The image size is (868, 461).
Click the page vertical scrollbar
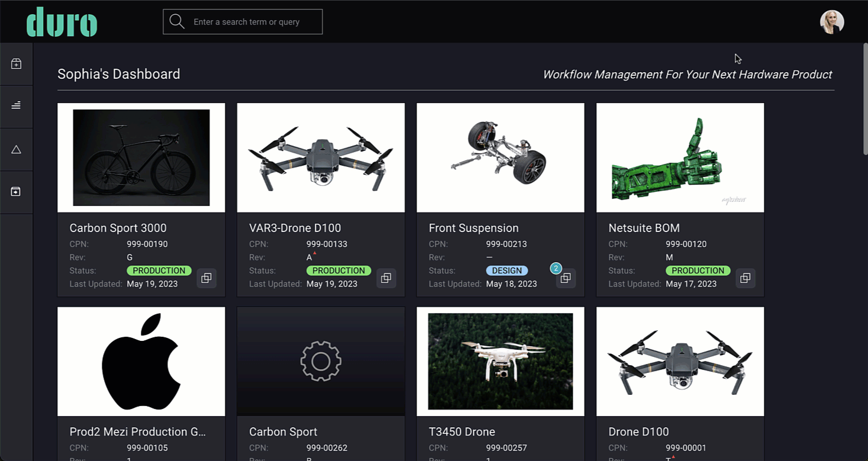tap(865, 98)
